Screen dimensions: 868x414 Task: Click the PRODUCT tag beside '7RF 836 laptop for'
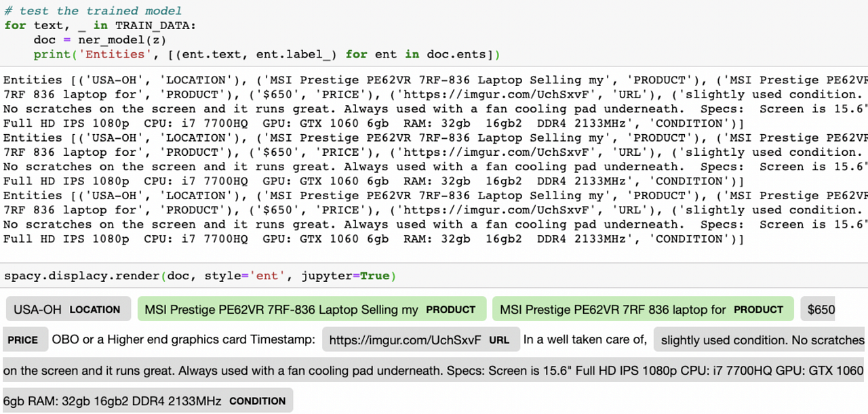coord(759,310)
